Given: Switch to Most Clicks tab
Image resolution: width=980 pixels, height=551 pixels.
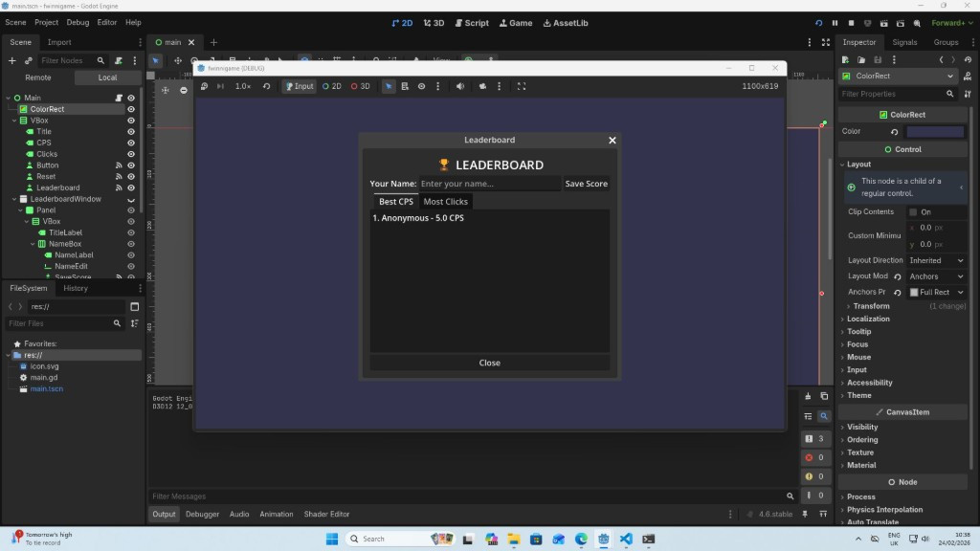Looking at the screenshot, I should point(445,202).
